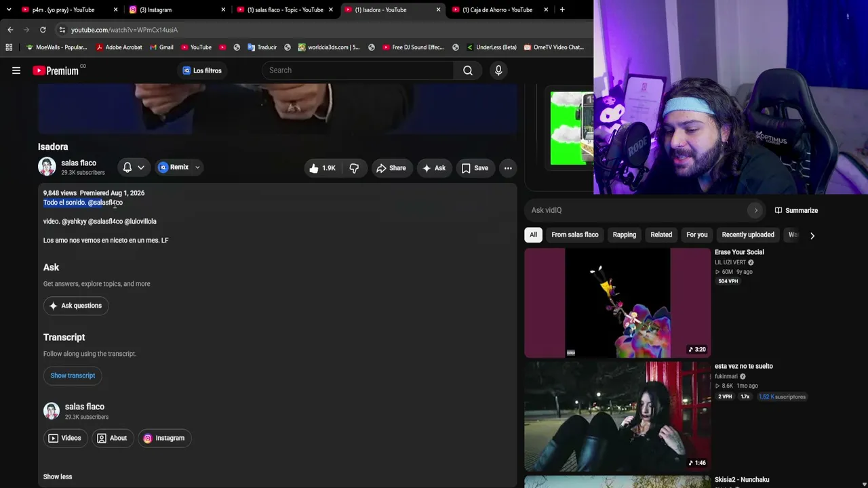Screen dimensions: 868x488
Task: Open the Gmail bookmark
Action: tap(161, 47)
